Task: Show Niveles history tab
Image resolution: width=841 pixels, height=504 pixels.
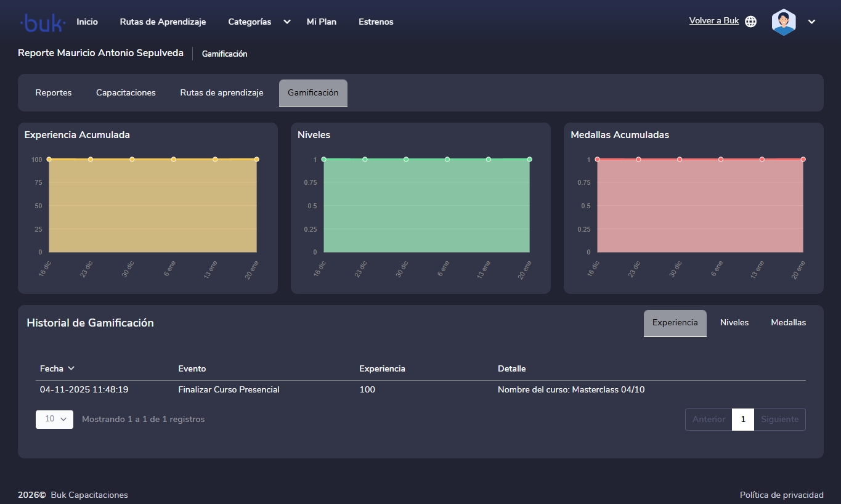Action: pyautogui.click(x=734, y=323)
